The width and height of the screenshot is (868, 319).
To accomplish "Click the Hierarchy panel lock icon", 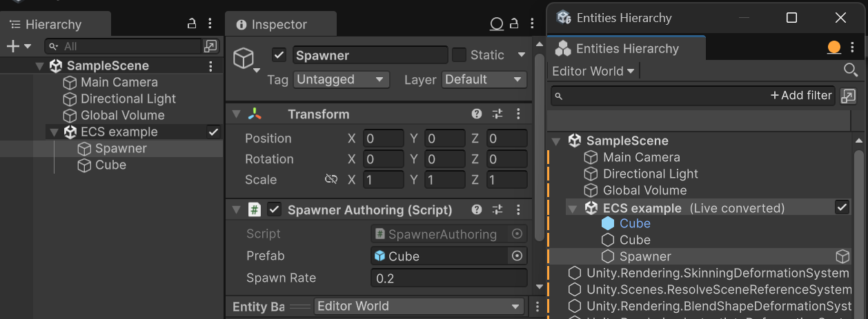I will [x=192, y=24].
